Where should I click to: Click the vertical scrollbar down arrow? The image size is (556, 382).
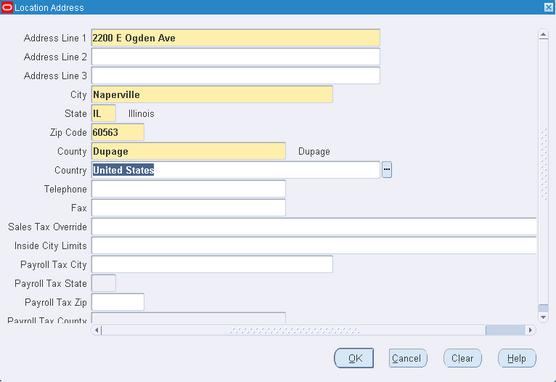tap(543, 317)
